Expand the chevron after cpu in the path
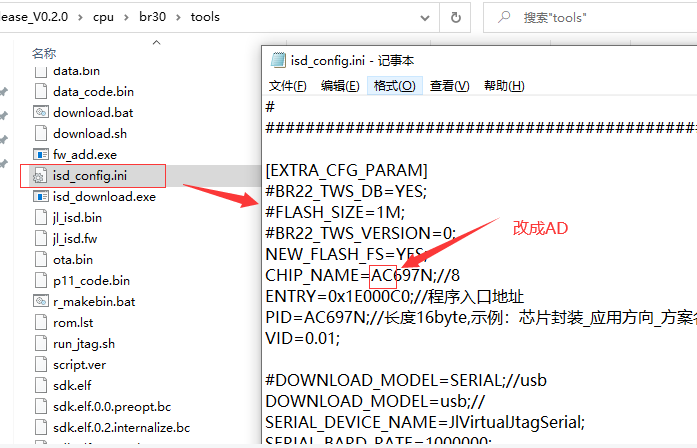This screenshot has width=697, height=448. (126, 17)
